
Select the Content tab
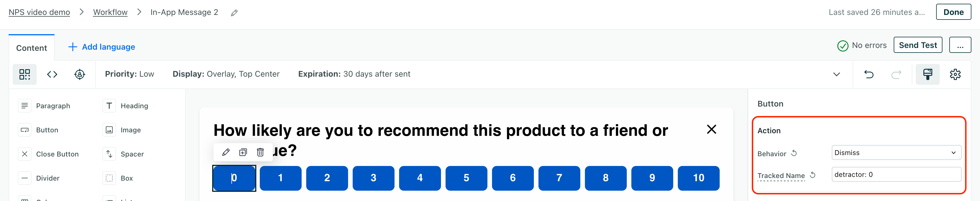coord(32,48)
